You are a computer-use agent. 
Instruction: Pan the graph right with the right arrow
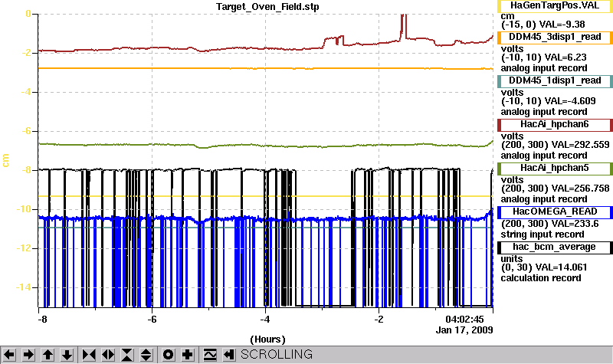(28, 355)
